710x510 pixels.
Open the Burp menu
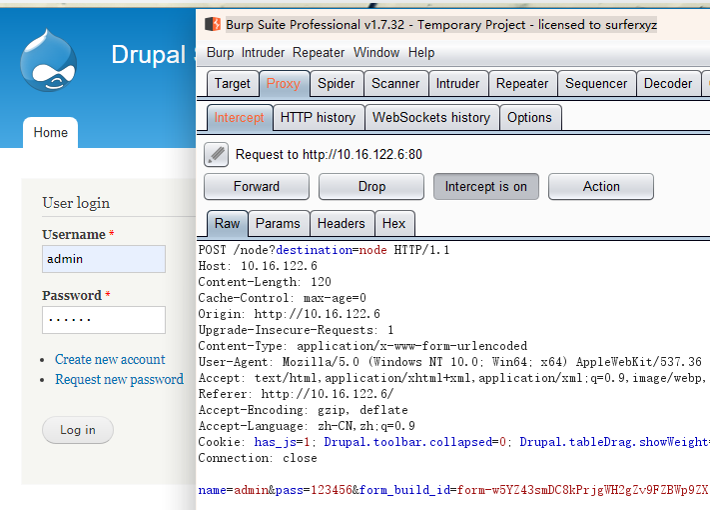[x=220, y=53]
